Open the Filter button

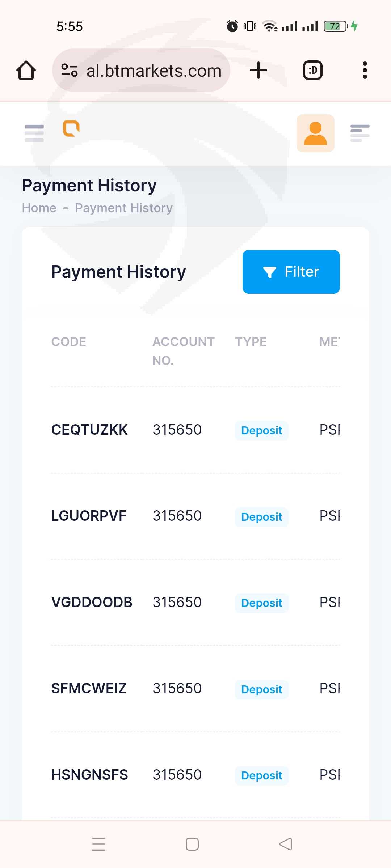pyautogui.click(x=291, y=272)
